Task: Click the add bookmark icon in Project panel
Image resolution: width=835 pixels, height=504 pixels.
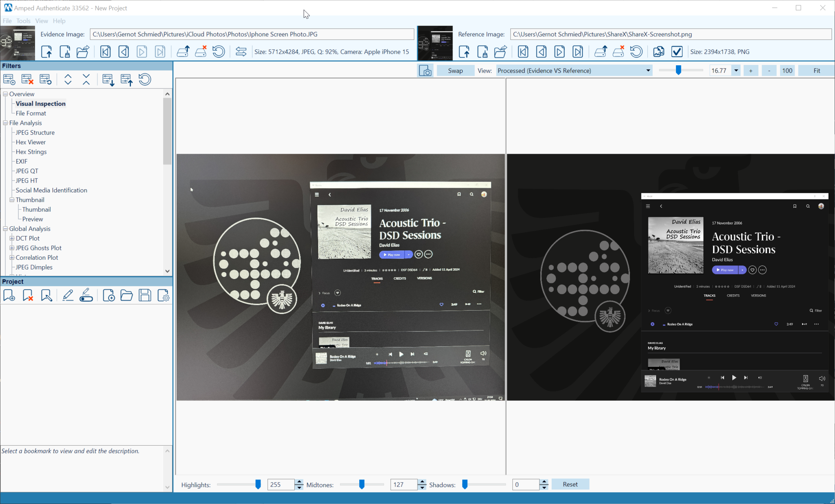Action: tap(9, 295)
